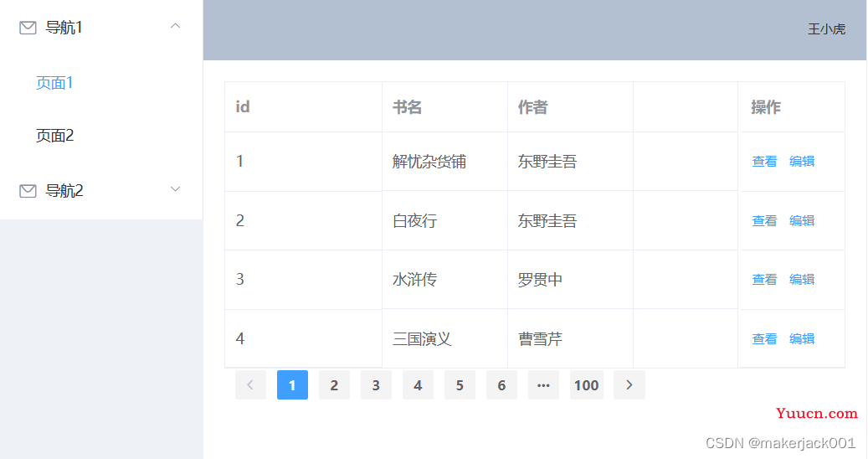Open 编辑 for 三国演义
Screen dimensions: 868x459
click(802, 338)
